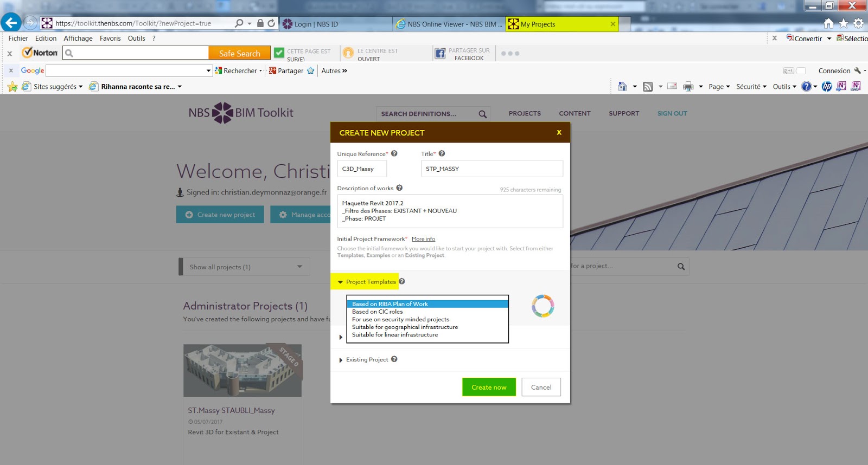
Task: Click the find a project search magnifier
Action: [x=681, y=266]
